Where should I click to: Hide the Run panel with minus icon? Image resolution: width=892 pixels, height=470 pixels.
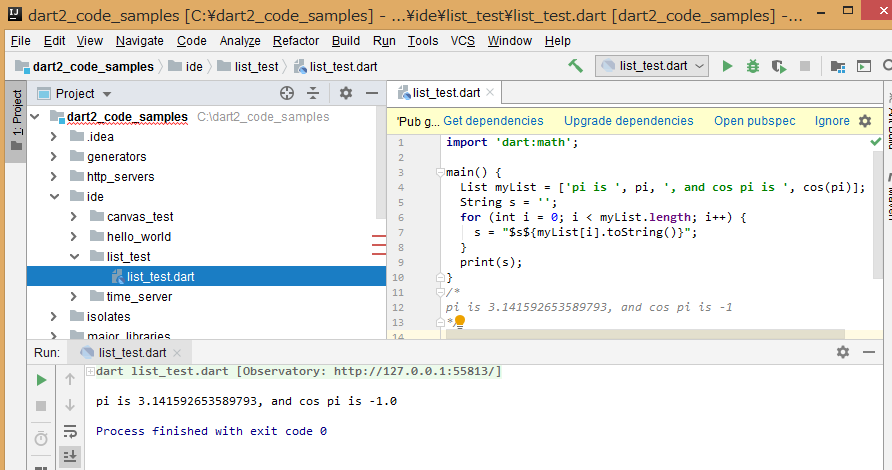click(x=869, y=352)
